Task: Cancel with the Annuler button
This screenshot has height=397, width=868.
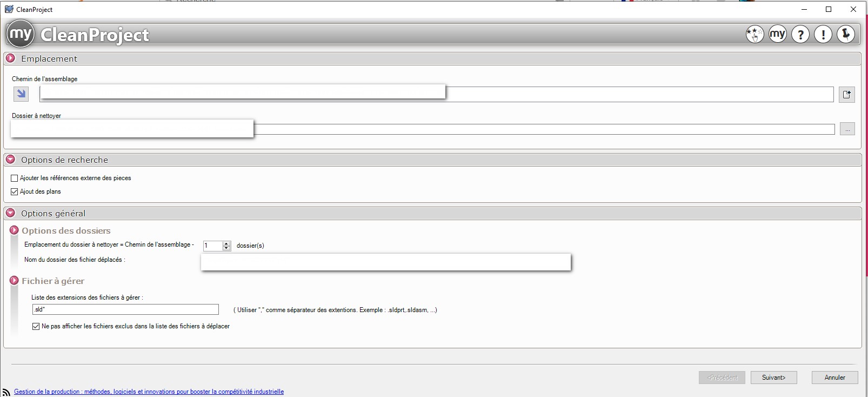Action: coord(835,378)
